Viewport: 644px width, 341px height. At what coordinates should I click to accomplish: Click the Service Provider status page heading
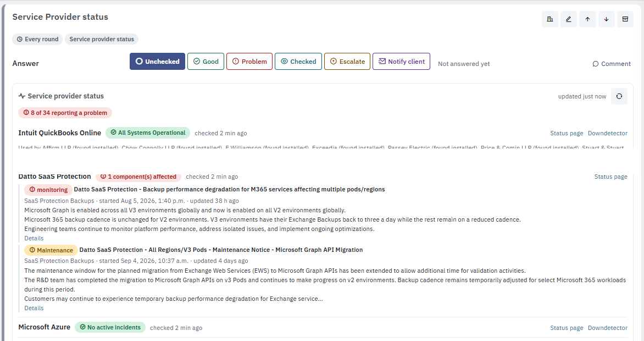60,17
